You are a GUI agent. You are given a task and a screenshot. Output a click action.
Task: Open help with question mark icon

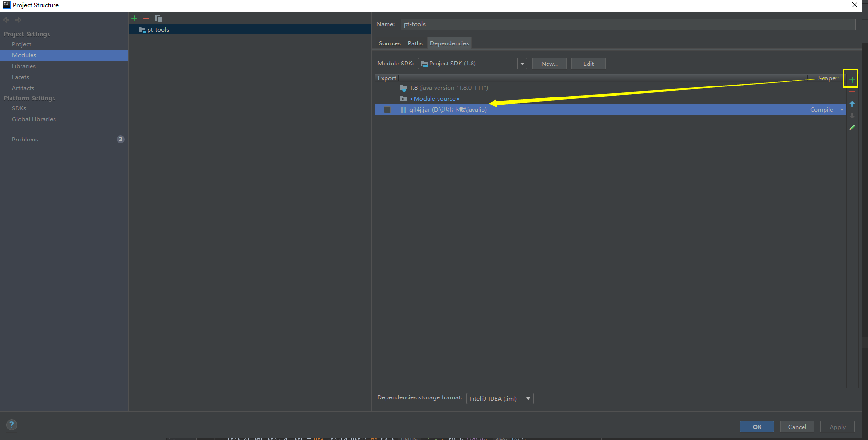point(11,425)
